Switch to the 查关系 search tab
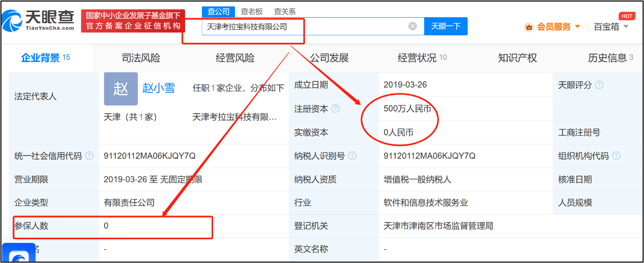The width and height of the screenshot is (644, 263). 285,12
